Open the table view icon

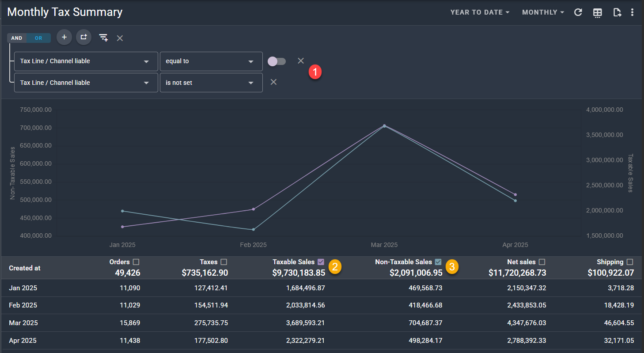(x=597, y=13)
